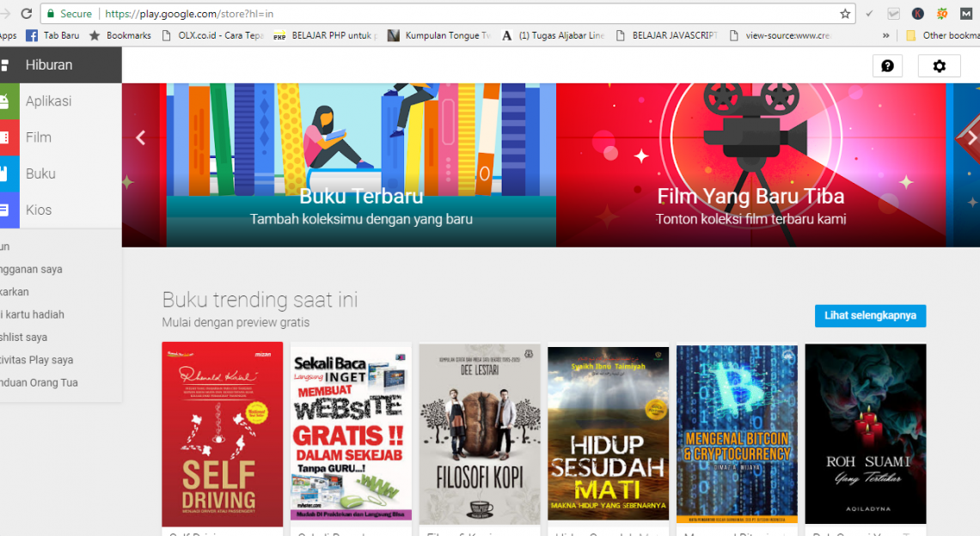
Task: Click the address bar URL field
Action: [464, 14]
